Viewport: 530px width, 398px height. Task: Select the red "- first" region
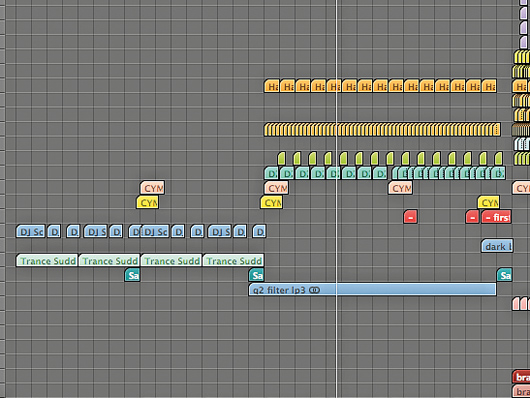pyautogui.click(x=496, y=217)
